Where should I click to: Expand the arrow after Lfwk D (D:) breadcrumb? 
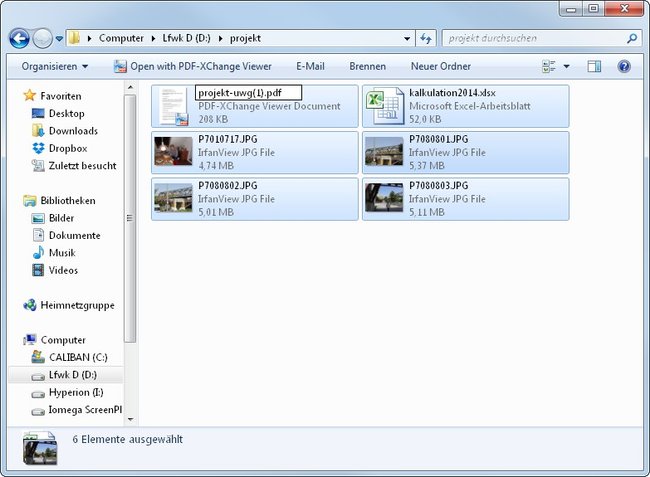221,39
